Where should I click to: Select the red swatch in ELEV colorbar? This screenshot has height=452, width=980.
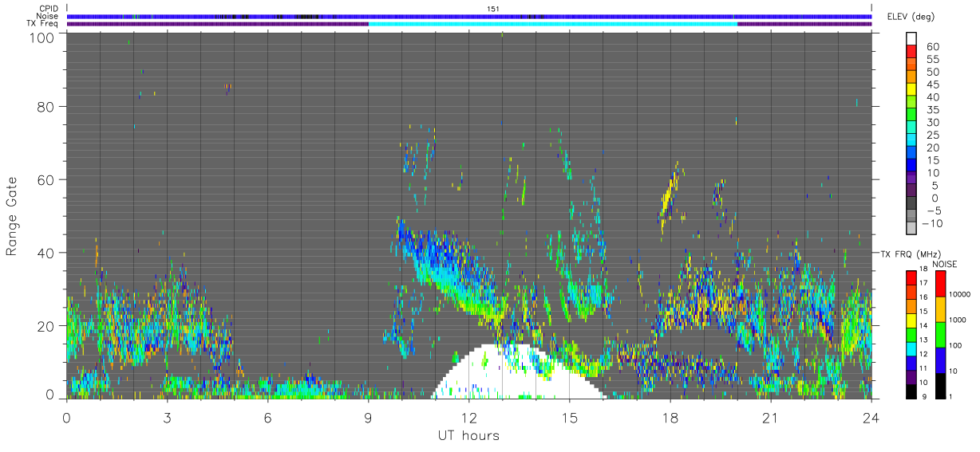911,52
